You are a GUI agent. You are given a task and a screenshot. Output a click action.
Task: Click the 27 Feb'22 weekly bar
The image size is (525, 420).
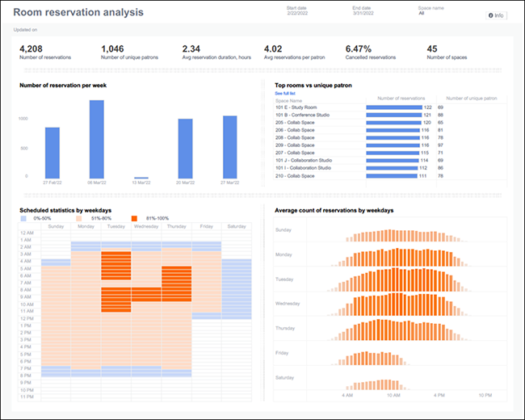pyautogui.click(x=52, y=153)
